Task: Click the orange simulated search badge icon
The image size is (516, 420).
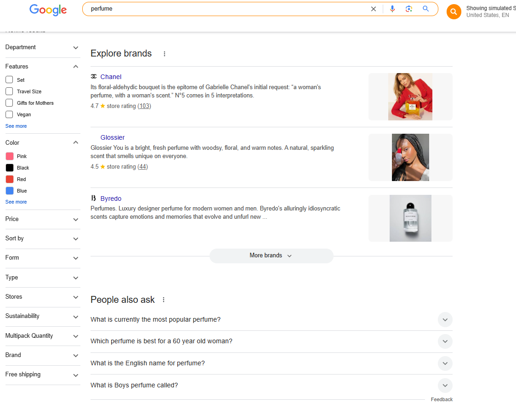Action: coord(454,12)
